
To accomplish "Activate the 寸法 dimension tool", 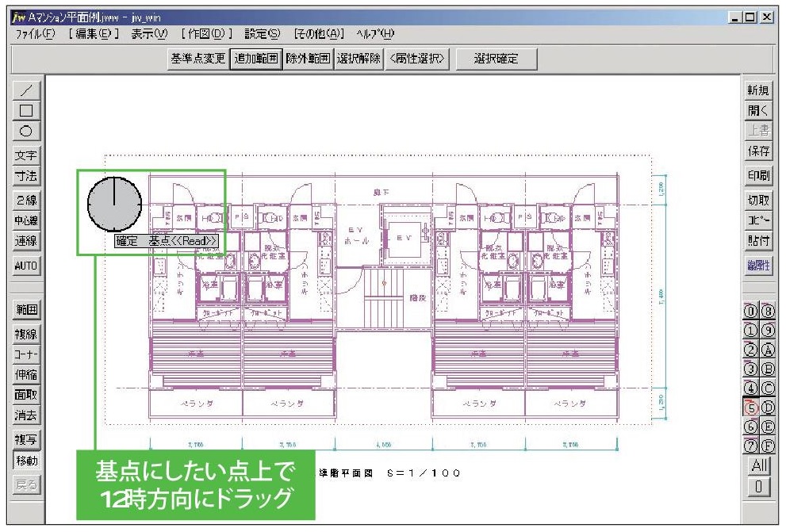I will coord(26,175).
